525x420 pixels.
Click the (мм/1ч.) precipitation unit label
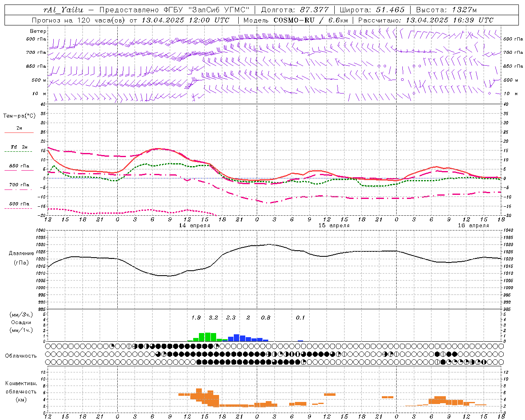pyautogui.click(x=21, y=330)
